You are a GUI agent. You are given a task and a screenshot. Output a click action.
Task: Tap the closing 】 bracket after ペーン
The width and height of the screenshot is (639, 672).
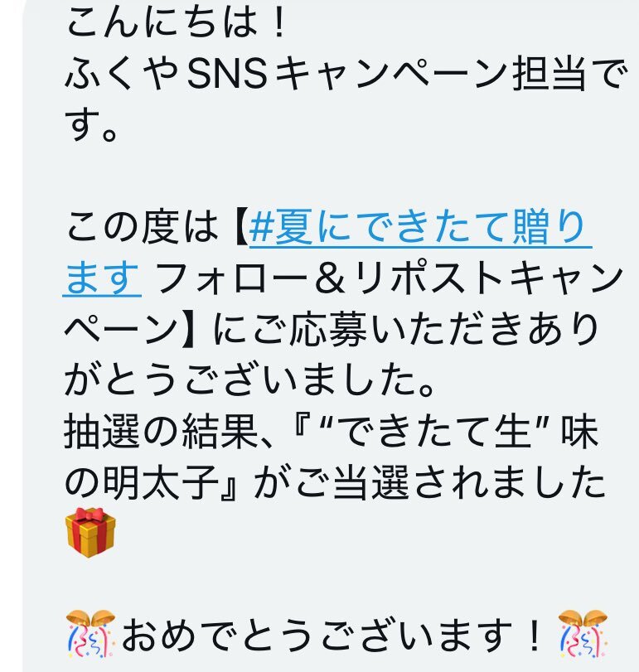click(190, 329)
